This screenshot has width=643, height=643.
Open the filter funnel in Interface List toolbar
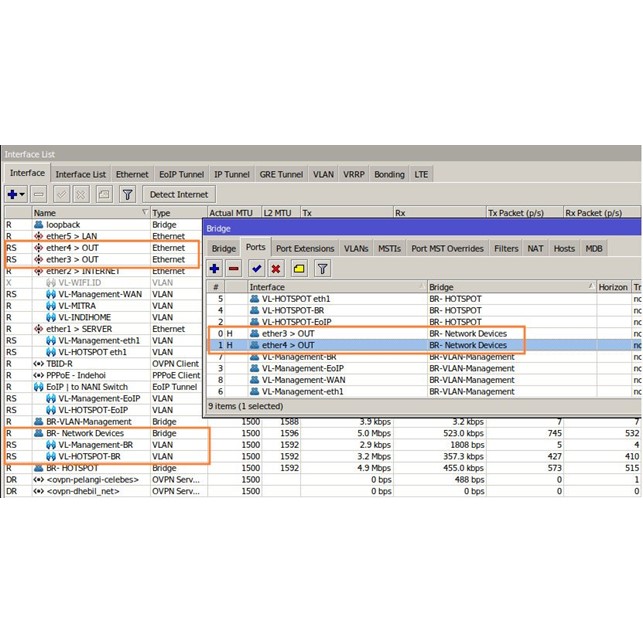pyautogui.click(x=127, y=194)
